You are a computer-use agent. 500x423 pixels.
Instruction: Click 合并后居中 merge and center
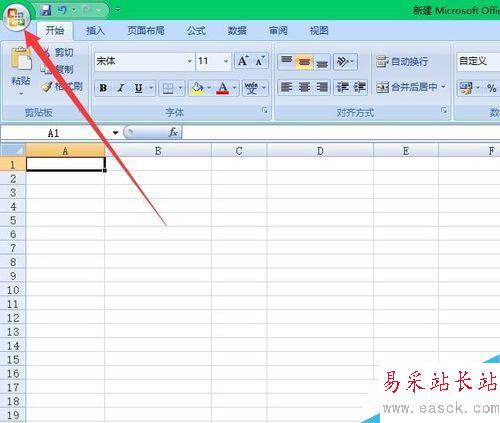407,87
